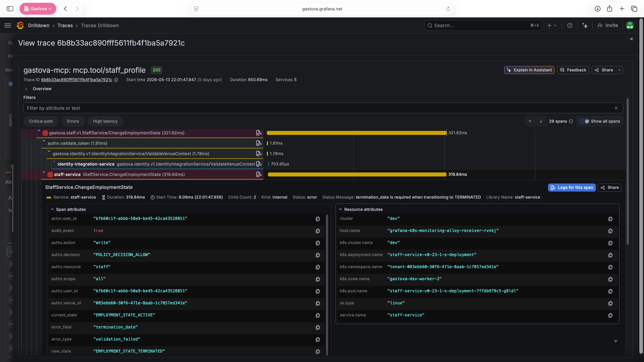Viewport: 644px width, 362px height.
Task: Click the 319.84ms staff-service duration bar
Action: click(357, 174)
